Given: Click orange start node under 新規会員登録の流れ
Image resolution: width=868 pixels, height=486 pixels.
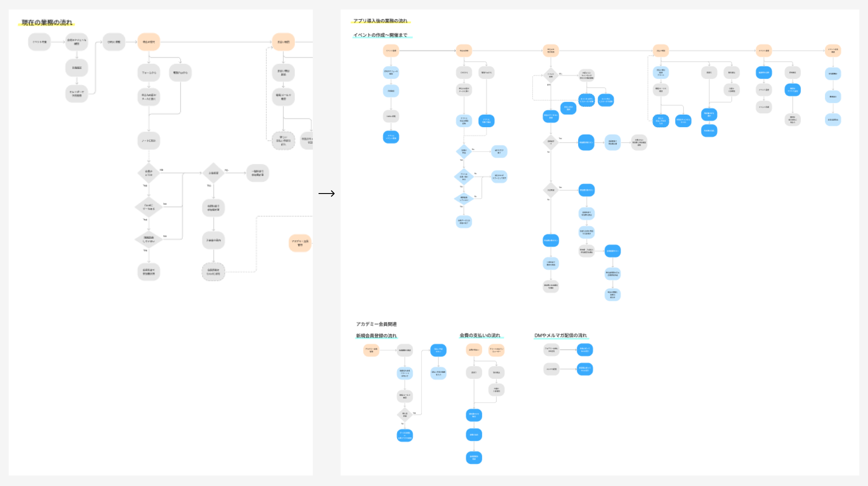Looking at the screenshot, I should pyautogui.click(x=371, y=350).
